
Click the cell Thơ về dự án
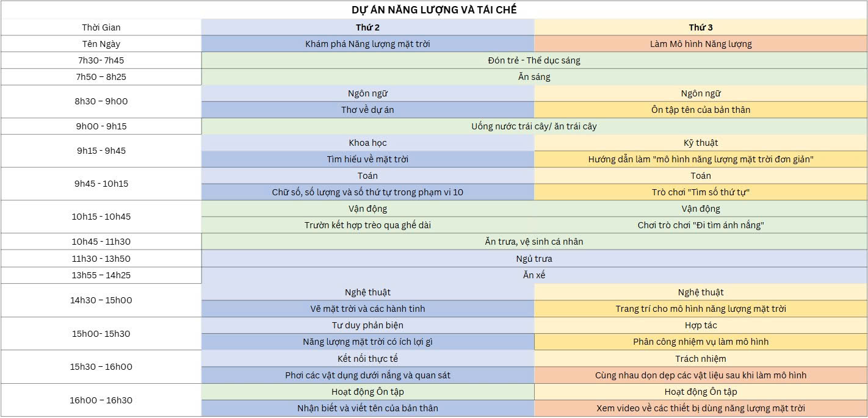click(368, 110)
